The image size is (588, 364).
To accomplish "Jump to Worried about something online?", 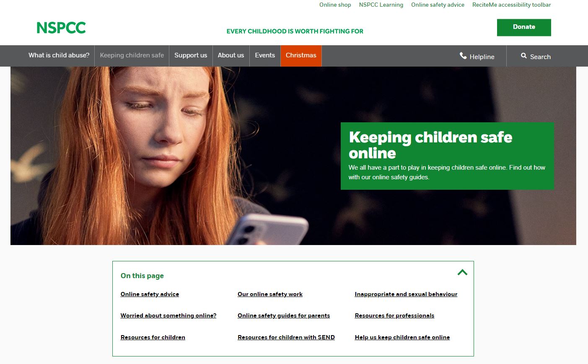I will point(168,315).
